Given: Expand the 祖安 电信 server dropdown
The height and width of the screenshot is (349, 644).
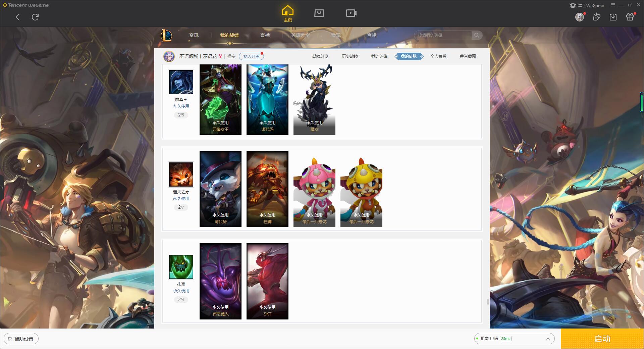Looking at the screenshot, I should point(514,339).
